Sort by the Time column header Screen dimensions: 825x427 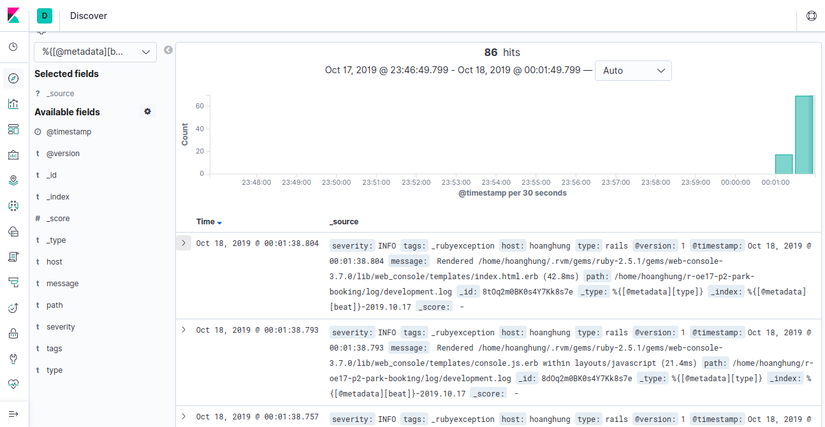[209, 222]
